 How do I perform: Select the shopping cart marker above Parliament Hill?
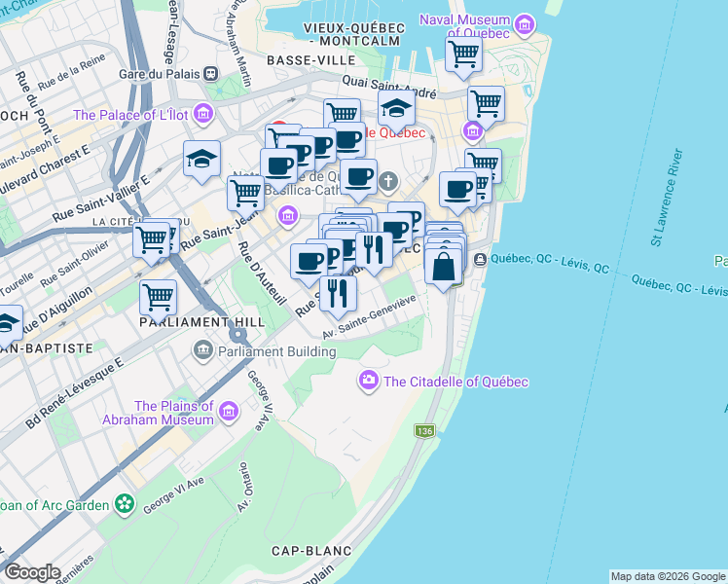pyautogui.click(x=158, y=301)
